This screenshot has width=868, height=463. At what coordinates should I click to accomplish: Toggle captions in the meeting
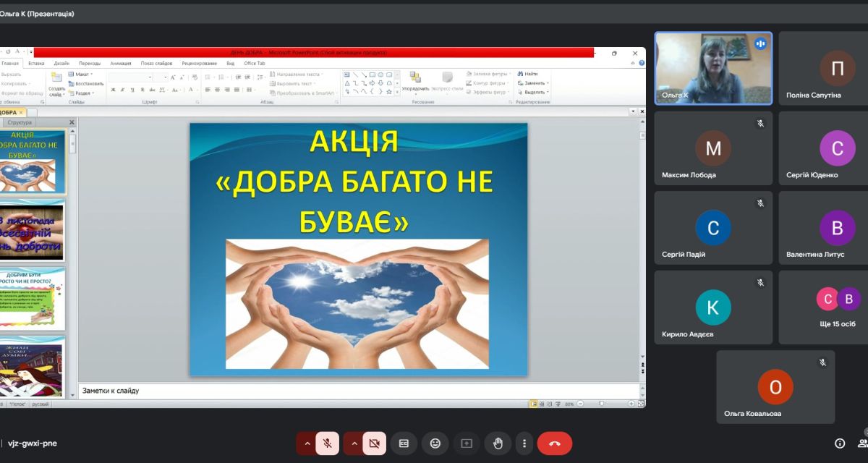[404, 443]
